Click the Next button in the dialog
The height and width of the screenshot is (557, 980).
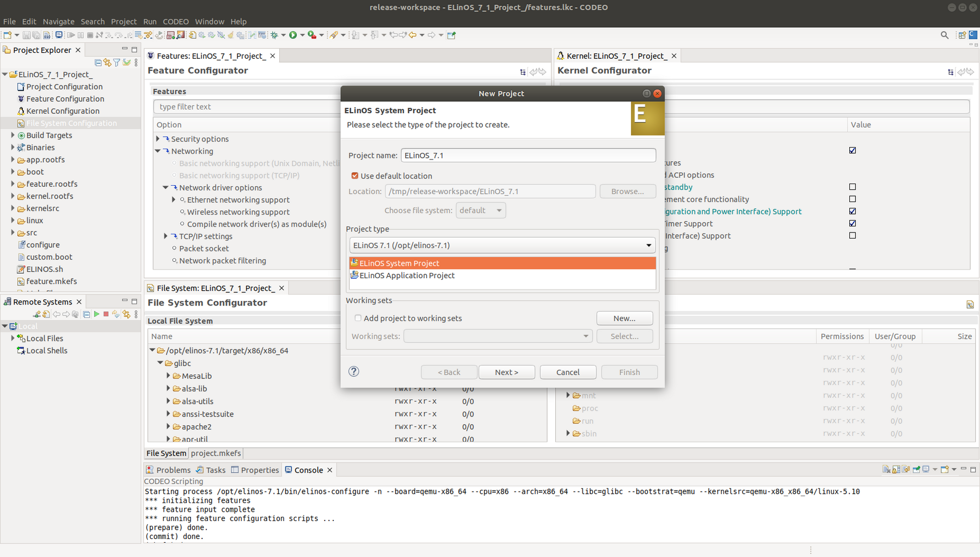click(x=506, y=372)
